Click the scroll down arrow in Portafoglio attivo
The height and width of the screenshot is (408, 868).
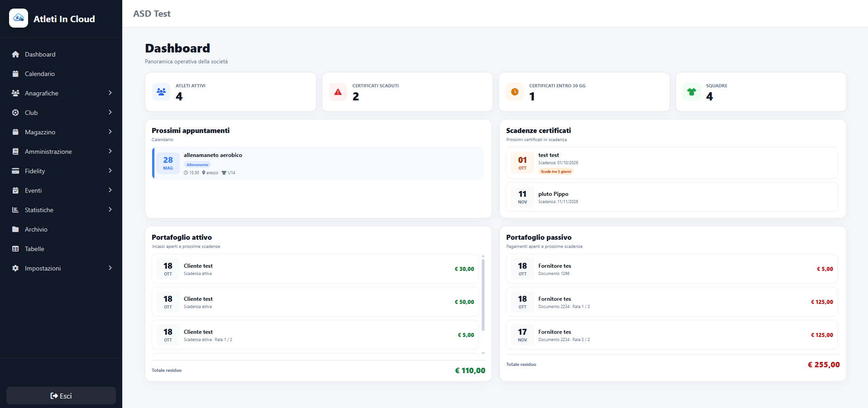click(x=483, y=353)
